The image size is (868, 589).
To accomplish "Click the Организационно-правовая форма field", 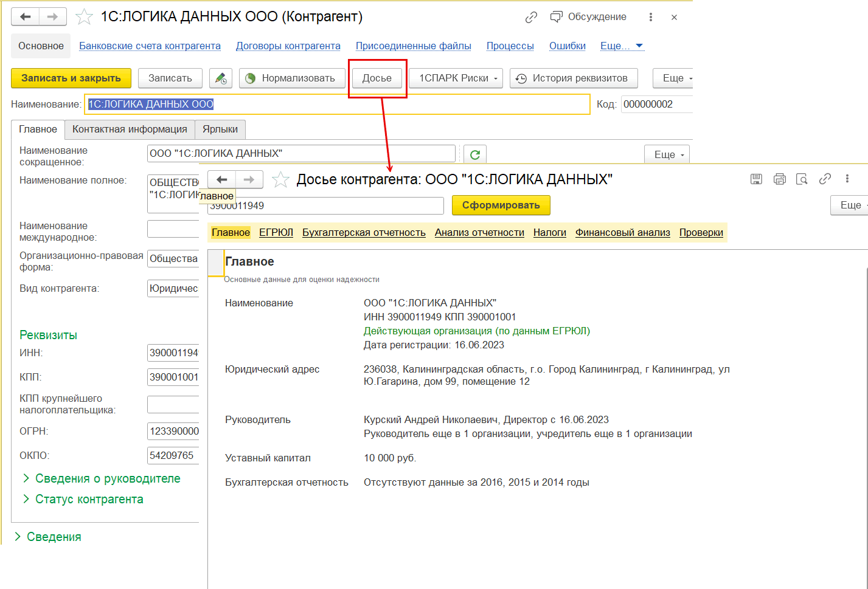I will coord(173,259).
